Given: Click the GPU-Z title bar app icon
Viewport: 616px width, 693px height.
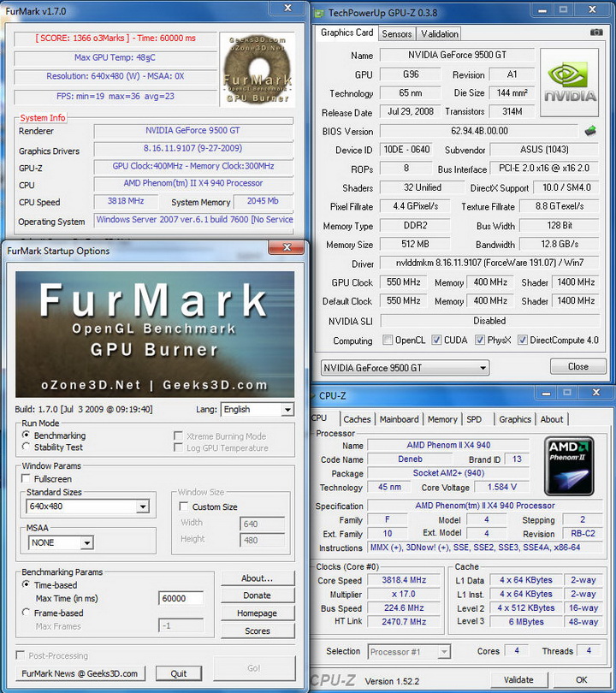Looking at the screenshot, I should coord(318,13).
